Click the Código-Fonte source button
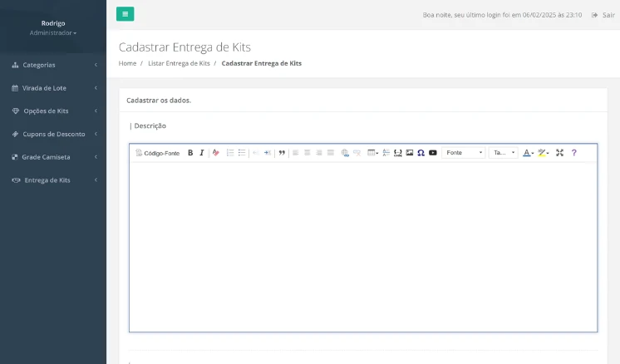The width and height of the screenshot is (620, 364). [158, 153]
